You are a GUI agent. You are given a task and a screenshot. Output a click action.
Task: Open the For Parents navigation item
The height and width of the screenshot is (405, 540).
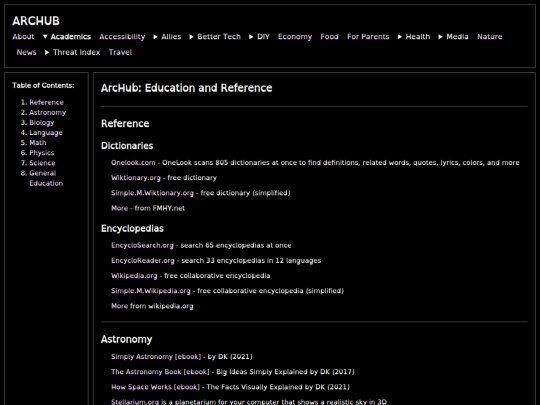pyautogui.click(x=368, y=37)
